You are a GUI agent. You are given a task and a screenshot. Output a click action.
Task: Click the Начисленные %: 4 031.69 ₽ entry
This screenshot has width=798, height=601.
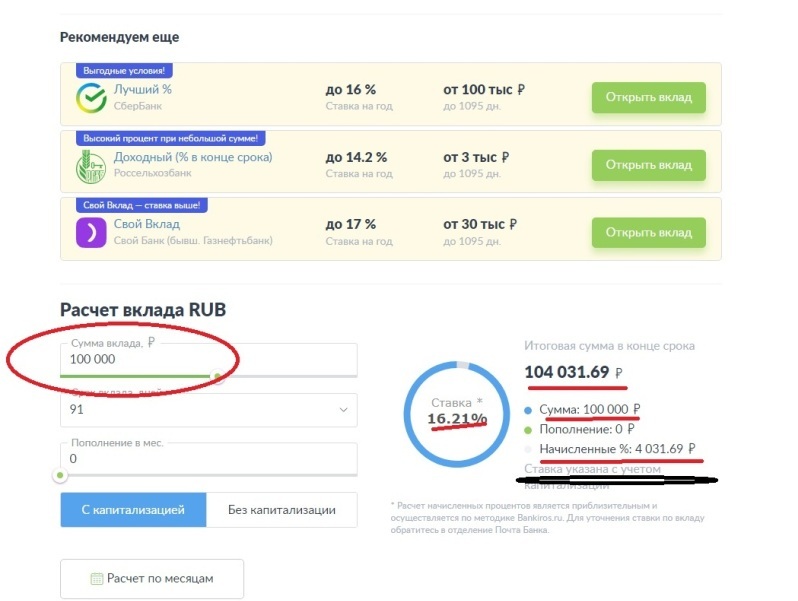tap(617, 449)
